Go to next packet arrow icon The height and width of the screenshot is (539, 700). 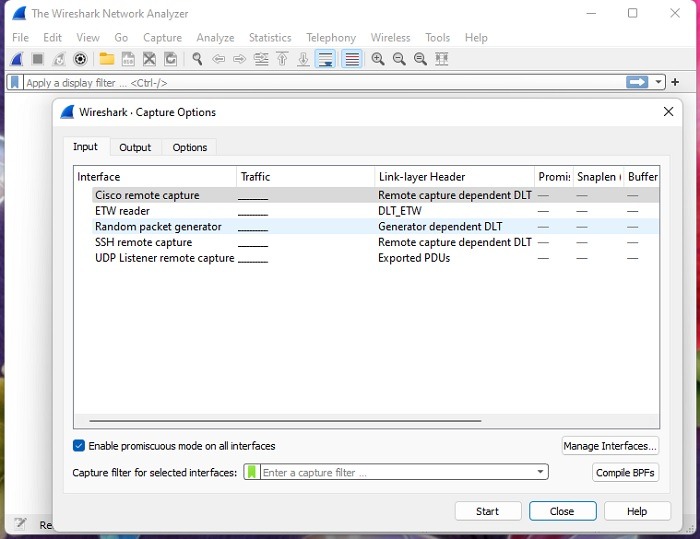pos(239,59)
